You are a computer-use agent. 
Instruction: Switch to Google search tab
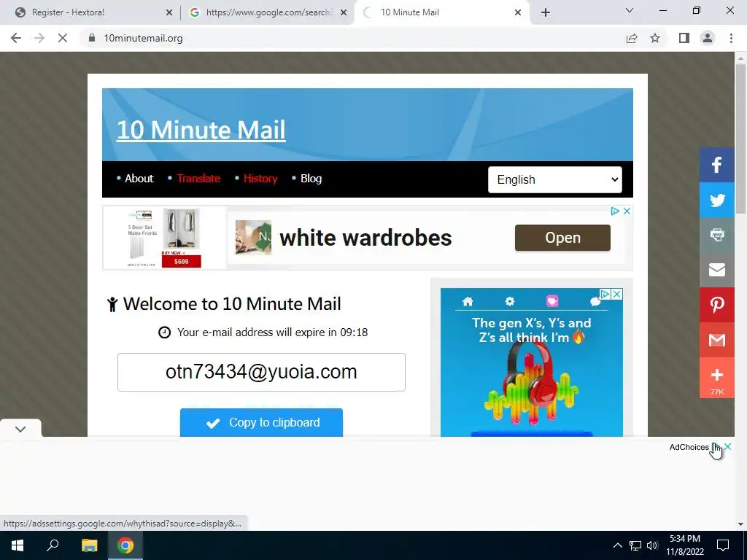tap(268, 12)
